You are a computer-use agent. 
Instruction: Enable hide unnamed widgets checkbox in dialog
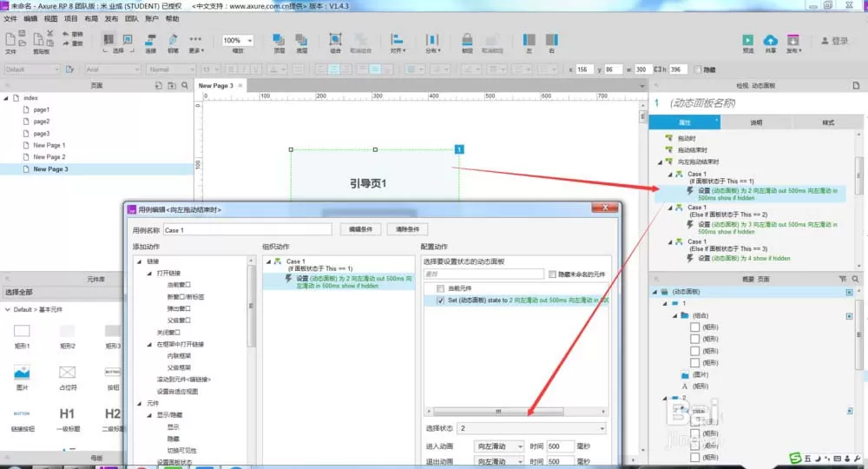[x=552, y=274]
